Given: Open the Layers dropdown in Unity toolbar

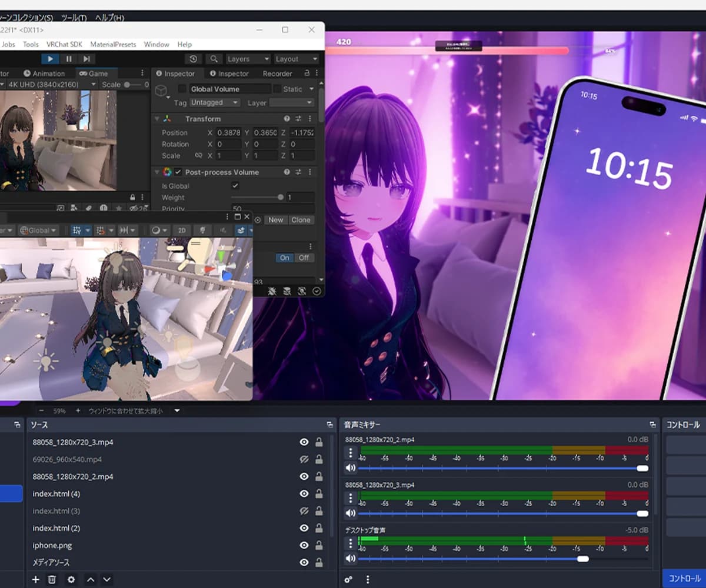Looking at the screenshot, I should tap(247, 59).
